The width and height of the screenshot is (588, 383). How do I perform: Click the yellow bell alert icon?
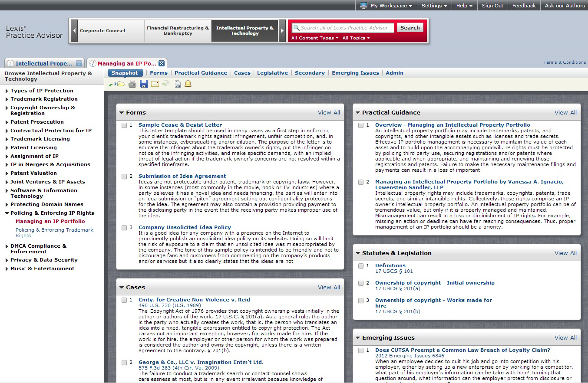tap(188, 84)
